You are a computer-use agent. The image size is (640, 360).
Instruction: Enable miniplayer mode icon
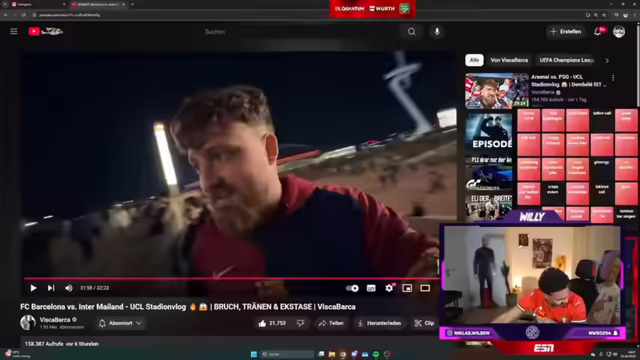point(407,288)
